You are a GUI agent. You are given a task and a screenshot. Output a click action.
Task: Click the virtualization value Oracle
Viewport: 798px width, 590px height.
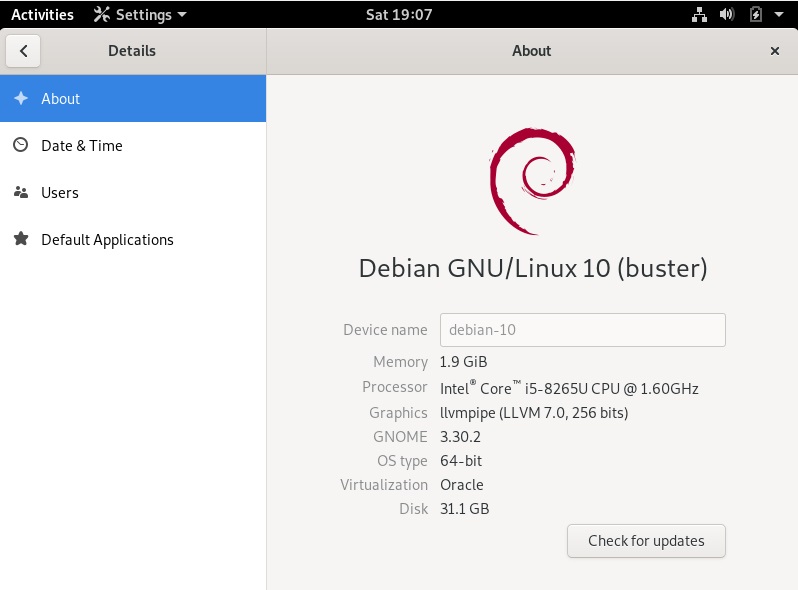tap(462, 485)
